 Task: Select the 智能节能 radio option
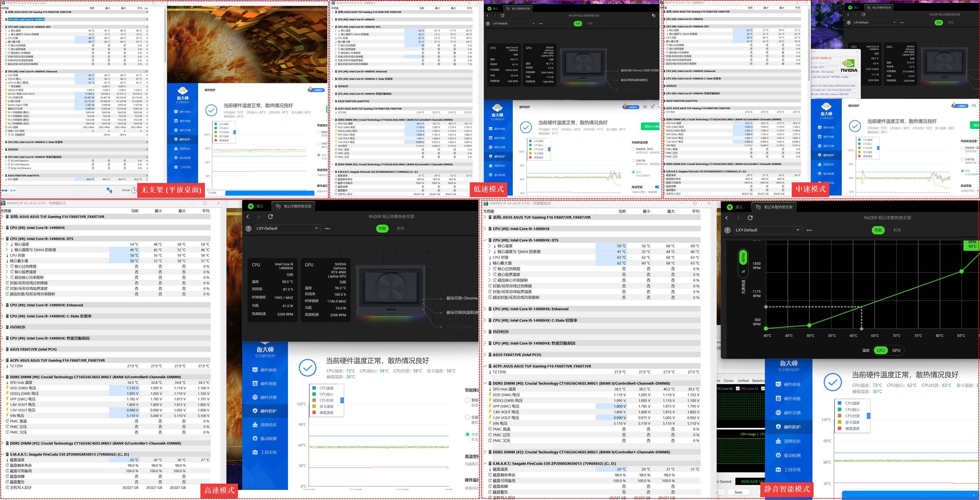(x=468, y=400)
